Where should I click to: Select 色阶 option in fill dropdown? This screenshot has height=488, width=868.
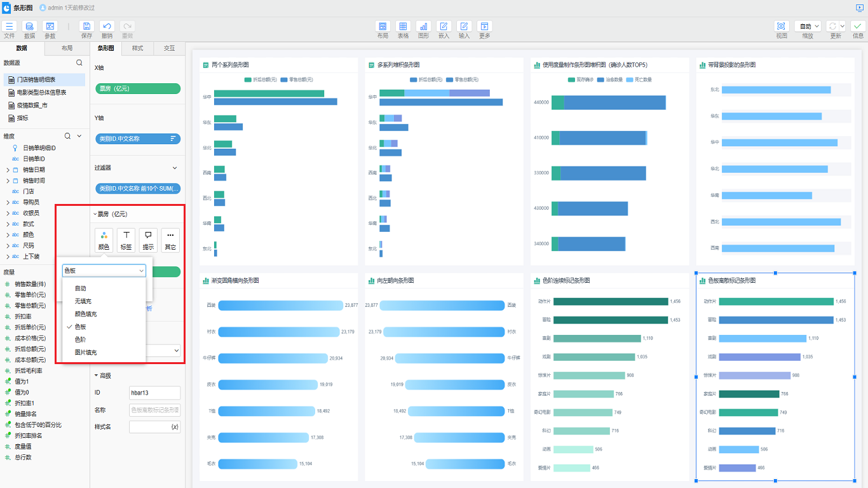(80, 339)
